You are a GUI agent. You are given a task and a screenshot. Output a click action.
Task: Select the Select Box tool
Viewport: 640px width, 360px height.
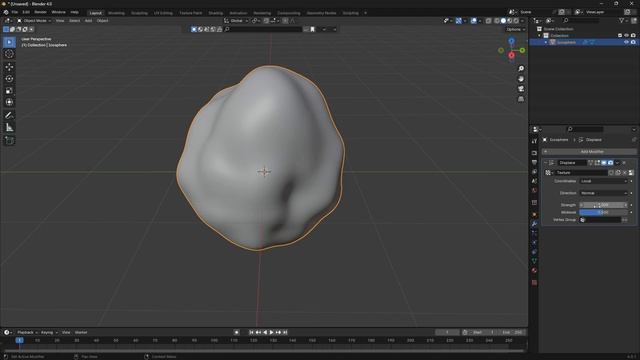[x=9, y=42]
